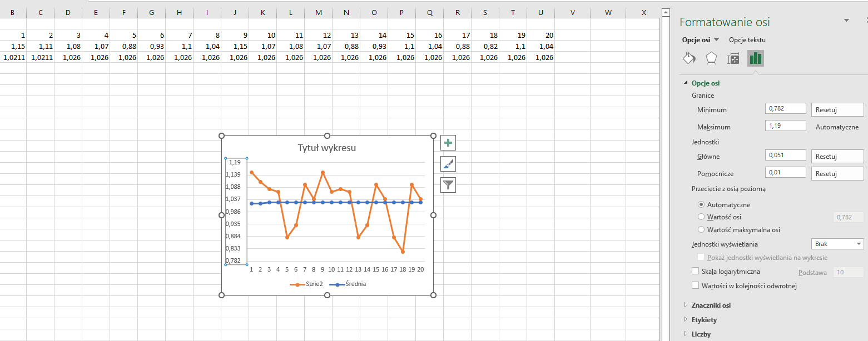The height and width of the screenshot is (341, 868).
Task: Click the Pomocnicze input field 0,01
Action: 786,173
